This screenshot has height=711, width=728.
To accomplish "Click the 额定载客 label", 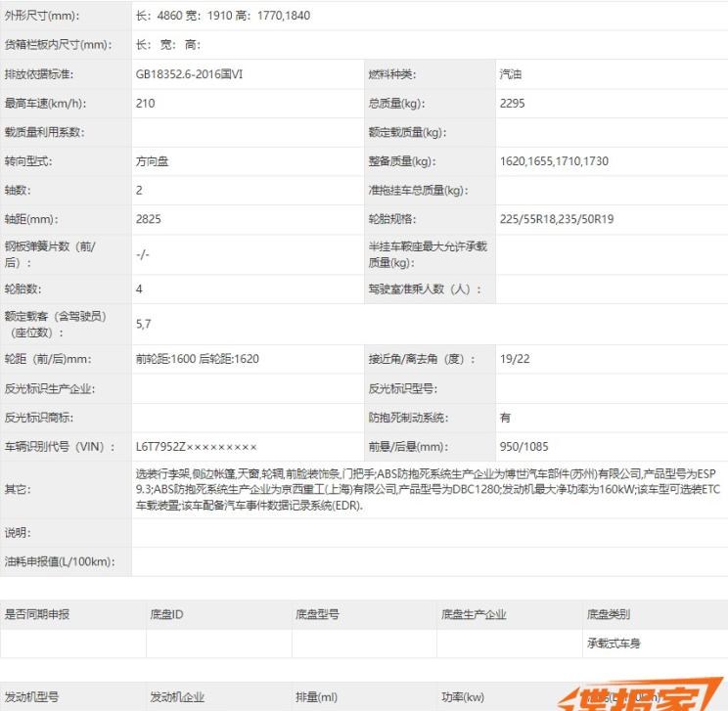I will click(x=55, y=324).
